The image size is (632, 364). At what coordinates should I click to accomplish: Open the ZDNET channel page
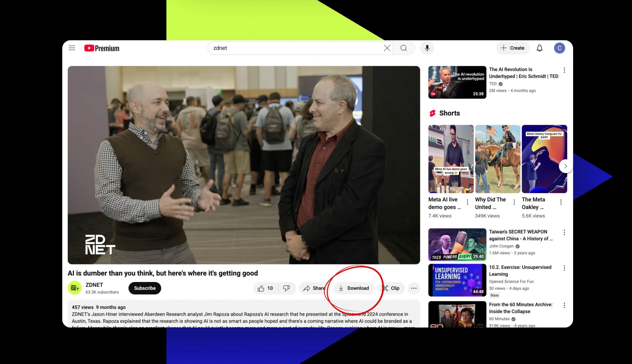pos(94,285)
